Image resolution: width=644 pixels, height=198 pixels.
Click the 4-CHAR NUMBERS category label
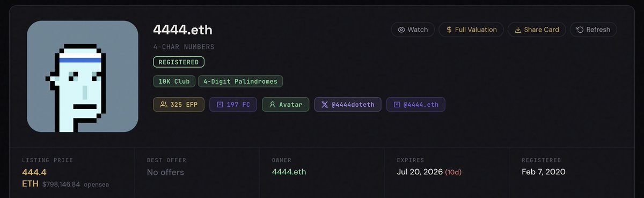pyautogui.click(x=184, y=47)
